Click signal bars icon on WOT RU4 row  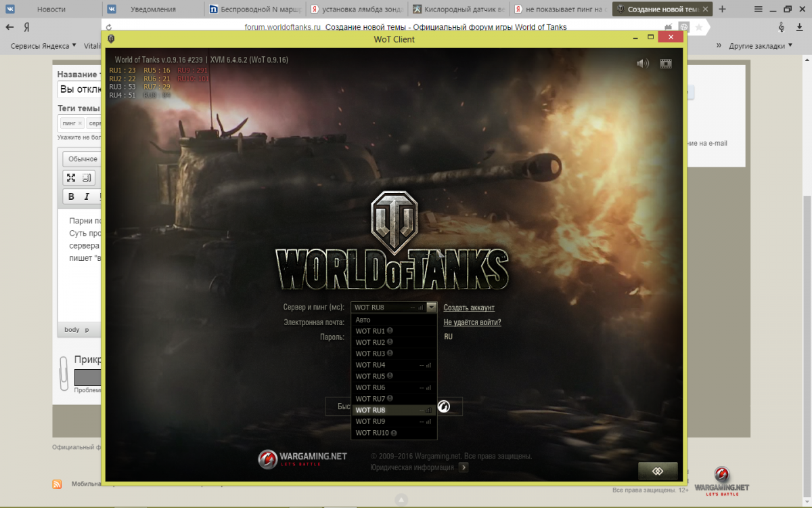[x=428, y=365]
